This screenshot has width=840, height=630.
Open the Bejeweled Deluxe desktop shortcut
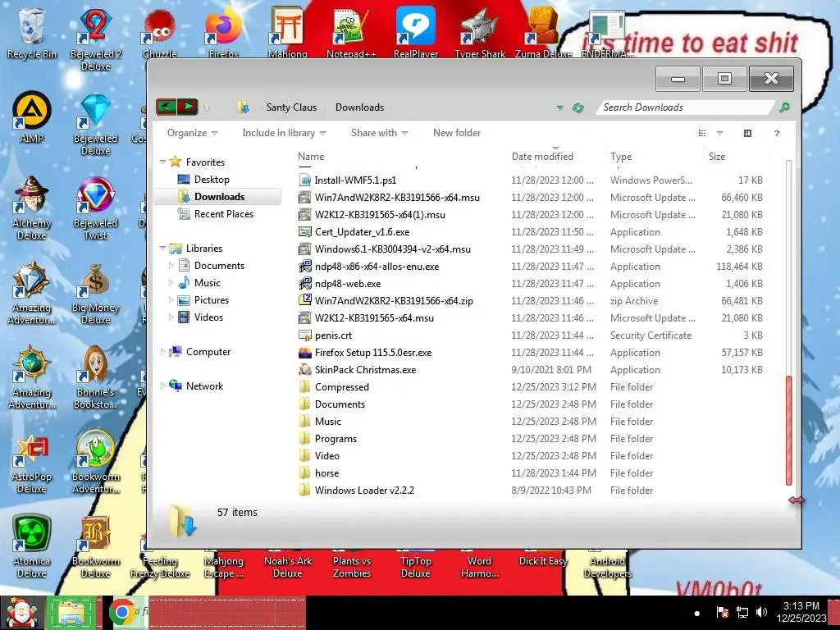[95, 124]
